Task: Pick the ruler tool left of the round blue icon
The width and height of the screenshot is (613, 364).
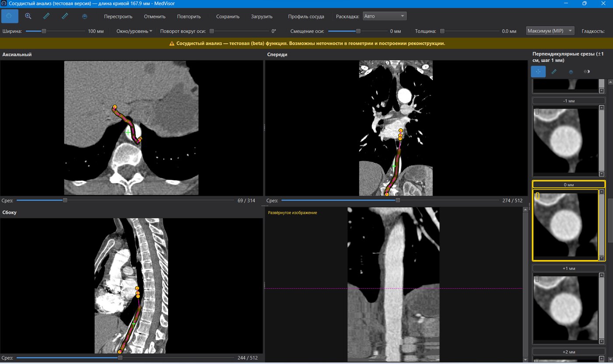Action: pyautogui.click(x=65, y=16)
